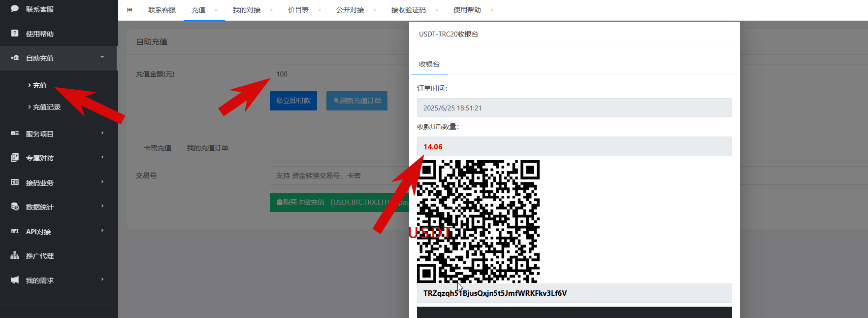This screenshot has height=318, width=868.
Task: Open the 充值记录 submenu item
Action: tap(46, 107)
